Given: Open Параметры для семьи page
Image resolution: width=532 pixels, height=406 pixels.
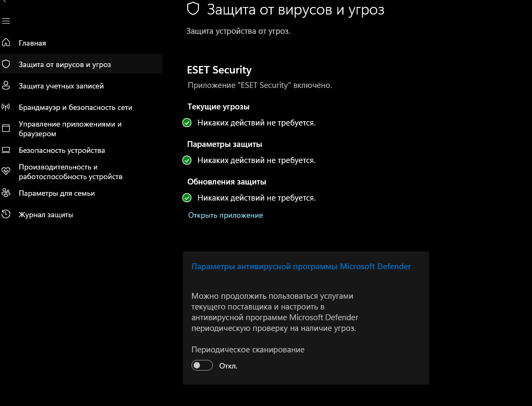Looking at the screenshot, I should [56, 193].
